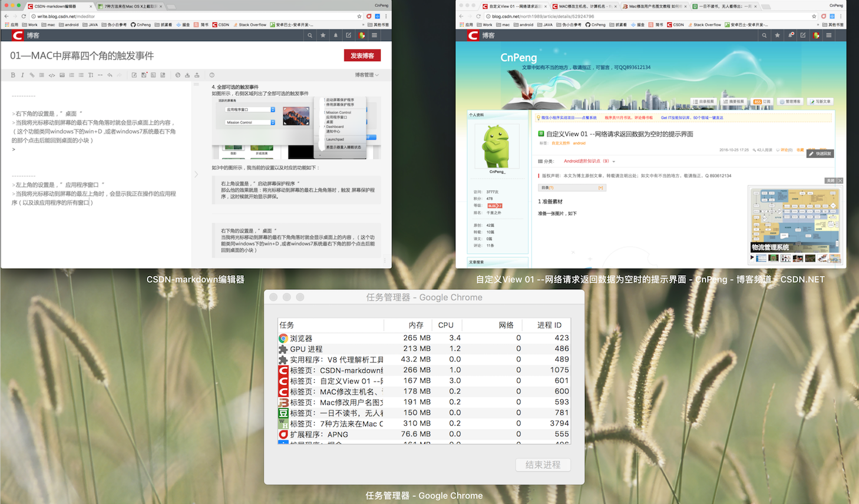Image resolution: width=859 pixels, height=504 pixels.
Task: Bookmark the write.blog.csdn.net page using the address bar star
Action: [359, 16]
